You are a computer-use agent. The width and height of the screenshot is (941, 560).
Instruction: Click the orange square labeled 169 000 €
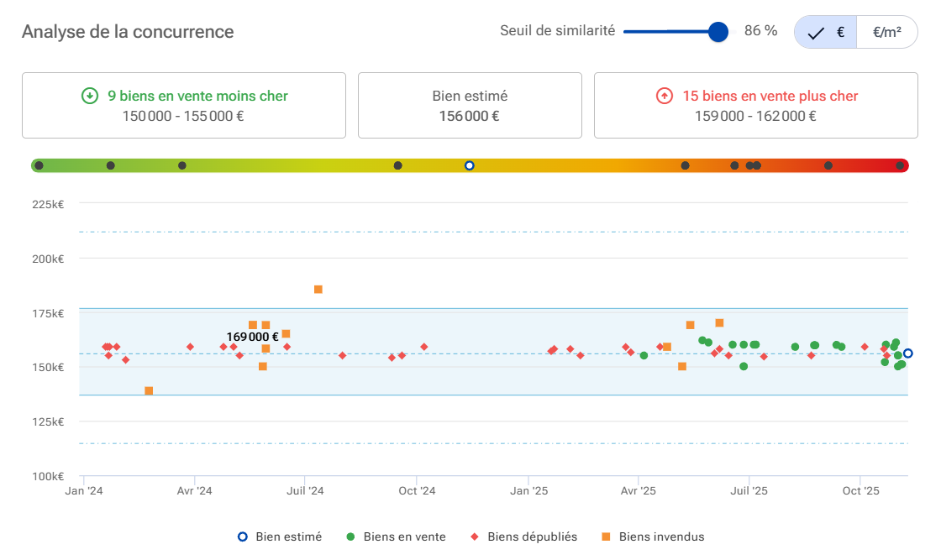point(253,325)
